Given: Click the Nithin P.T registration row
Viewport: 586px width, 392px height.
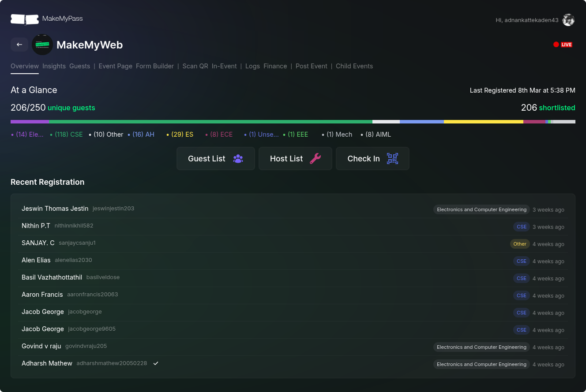Looking at the screenshot, I should click(x=293, y=226).
